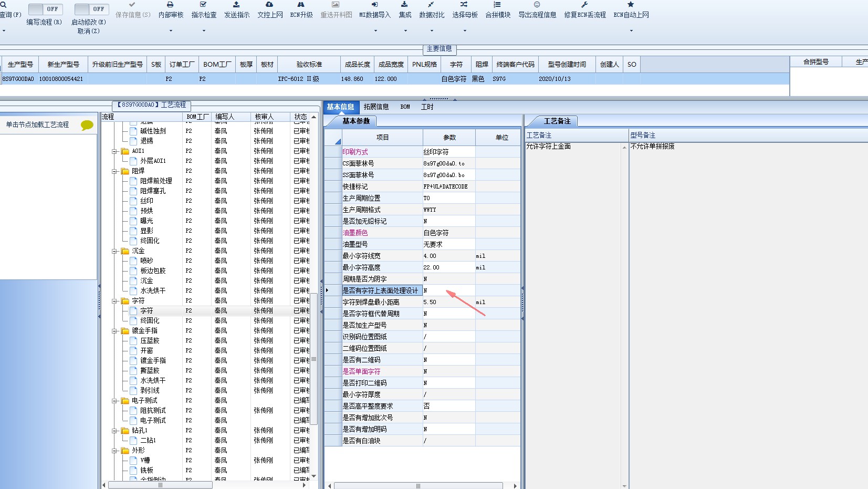
Task: Switch to the BOM tab
Action: coord(405,107)
